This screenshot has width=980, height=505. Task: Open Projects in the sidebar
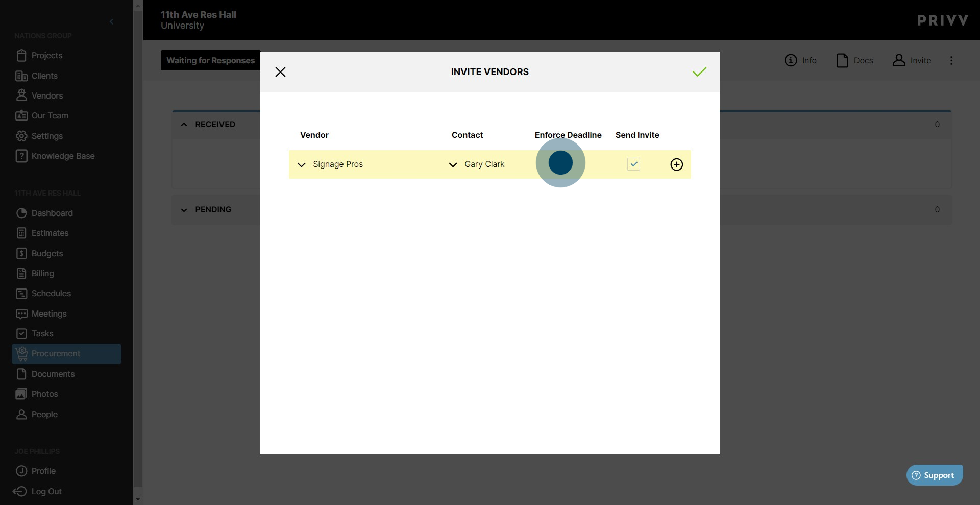click(46, 55)
